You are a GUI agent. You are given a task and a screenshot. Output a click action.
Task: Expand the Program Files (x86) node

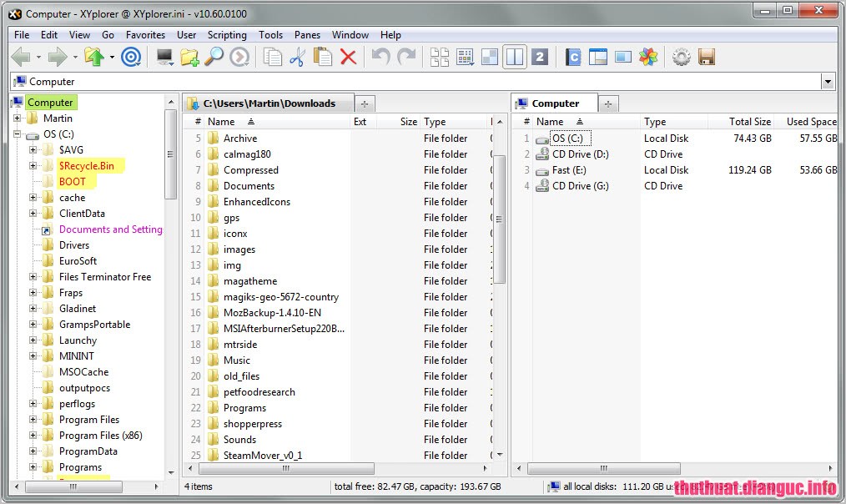(x=33, y=435)
